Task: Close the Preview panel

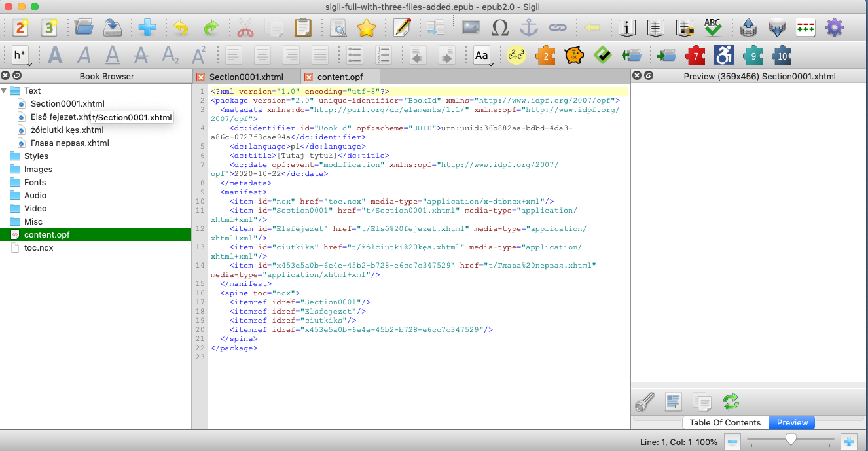Action: click(x=637, y=76)
